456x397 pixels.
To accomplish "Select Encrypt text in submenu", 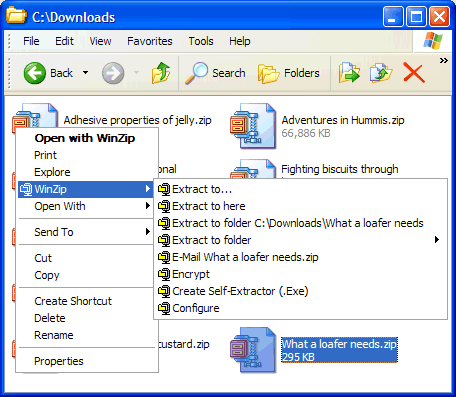I will (191, 274).
